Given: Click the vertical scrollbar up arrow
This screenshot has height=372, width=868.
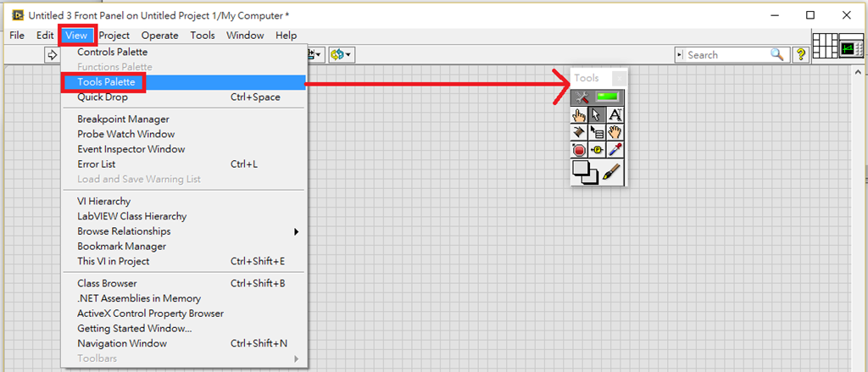Looking at the screenshot, I should point(859,72).
